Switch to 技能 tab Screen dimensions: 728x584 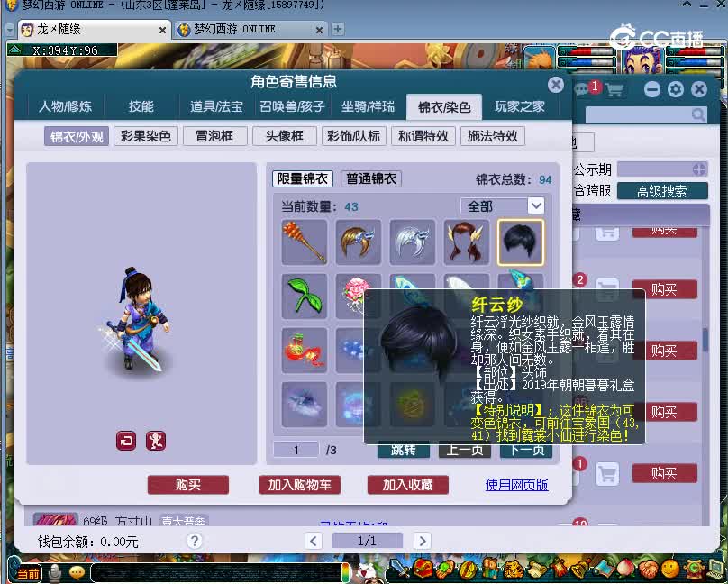(x=141, y=106)
